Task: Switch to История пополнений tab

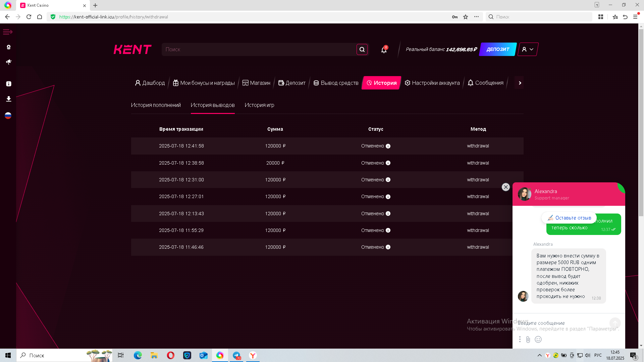Action: (x=156, y=105)
